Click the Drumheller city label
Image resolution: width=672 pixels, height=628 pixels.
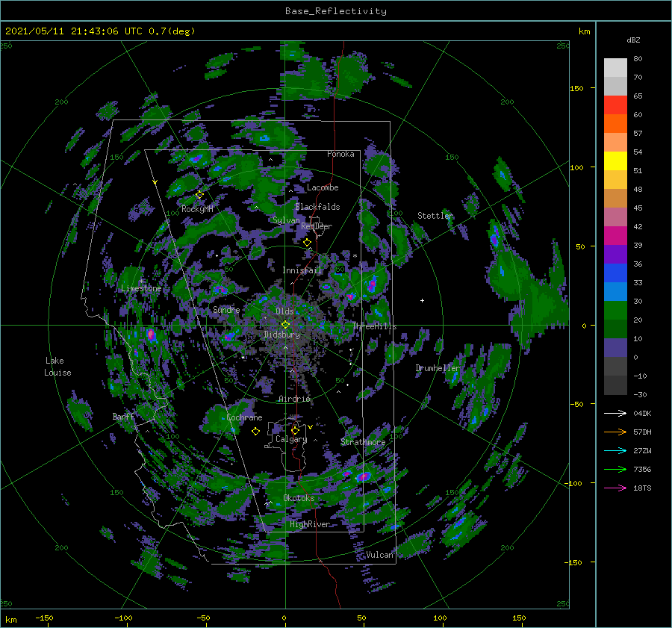point(438,368)
